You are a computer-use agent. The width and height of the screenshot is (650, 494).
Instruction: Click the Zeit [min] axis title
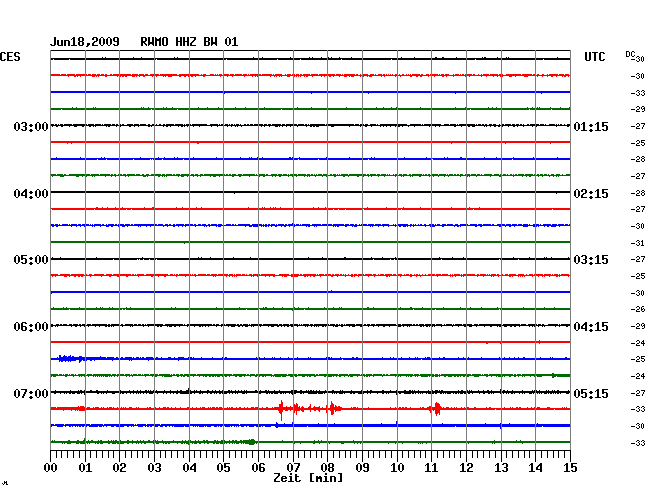[308, 478]
